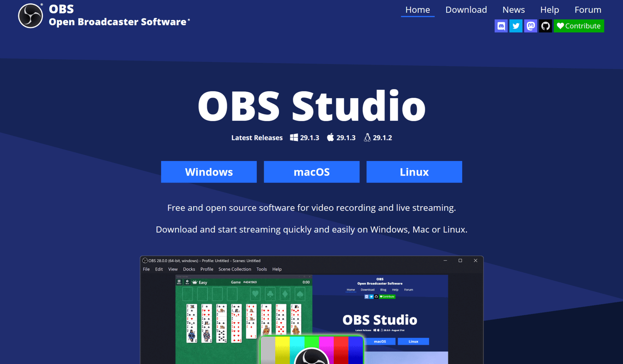Click the Latest Releases label
This screenshot has height=364, width=623.
(257, 138)
